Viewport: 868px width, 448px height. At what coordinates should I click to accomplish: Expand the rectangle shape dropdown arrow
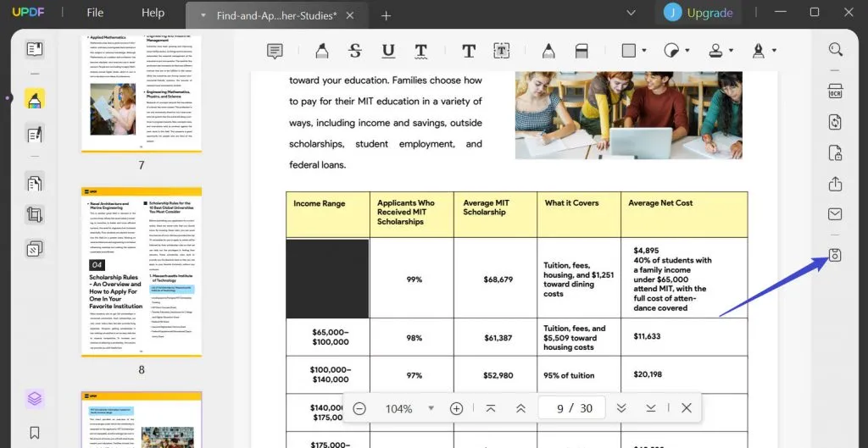coord(644,51)
